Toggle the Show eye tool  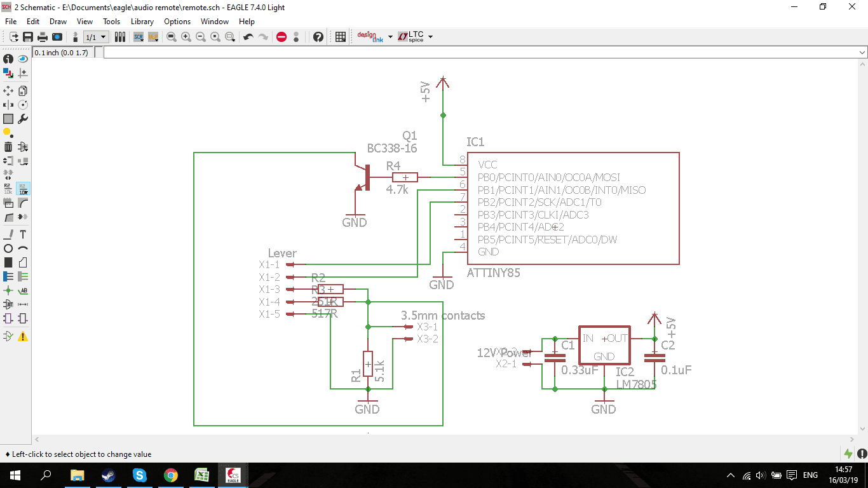pyautogui.click(x=23, y=58)
